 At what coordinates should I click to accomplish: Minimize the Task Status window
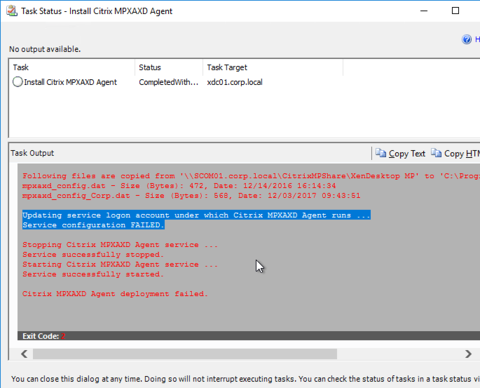click(424, 11)
